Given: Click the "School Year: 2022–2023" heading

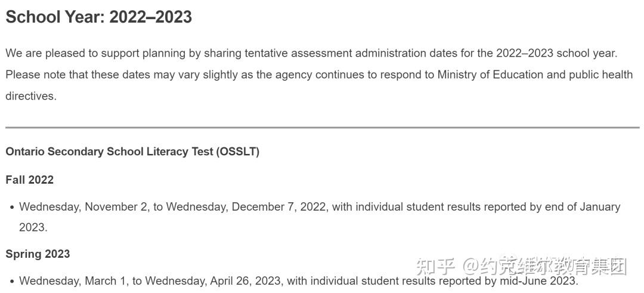Looking at the screenshot, I should (x=98, y=17).
